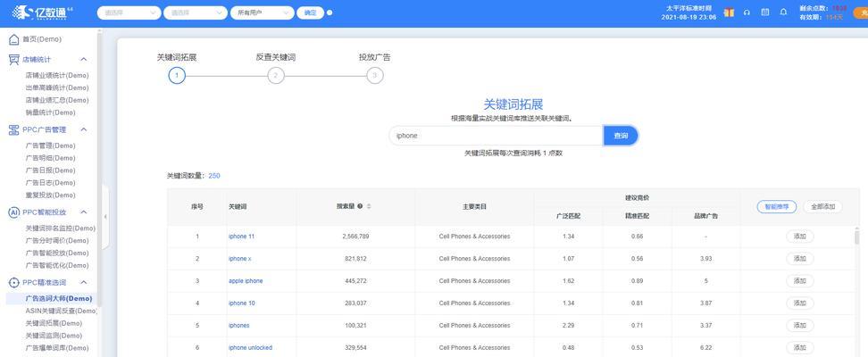
Task: Open 广告智能优化(Demo) menu item
Action: 57,266
